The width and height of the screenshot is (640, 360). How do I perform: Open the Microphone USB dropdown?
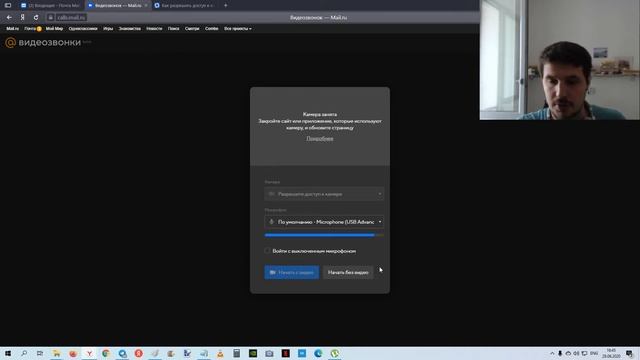pos(324,222)
